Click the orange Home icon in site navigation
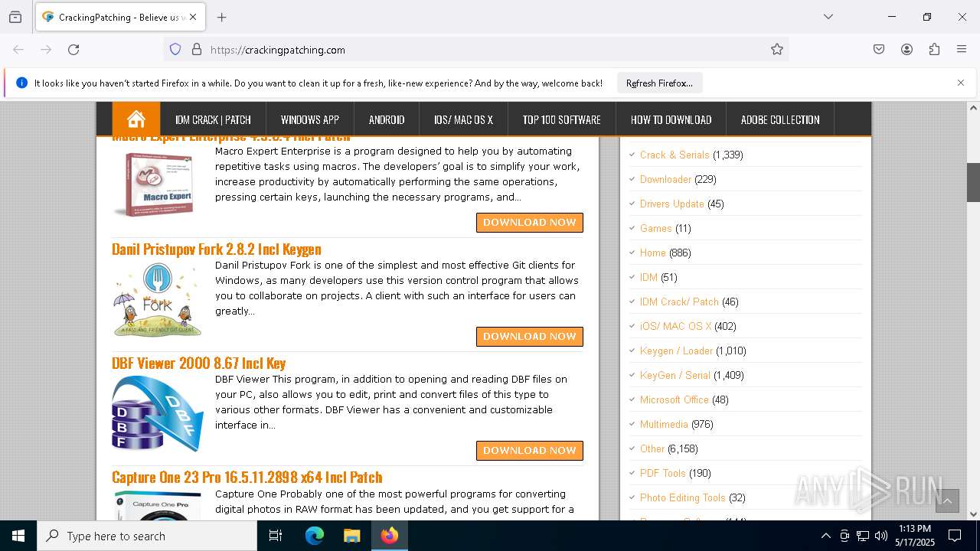The height and width of the screenshot is (551, 980). click(136, 119)
